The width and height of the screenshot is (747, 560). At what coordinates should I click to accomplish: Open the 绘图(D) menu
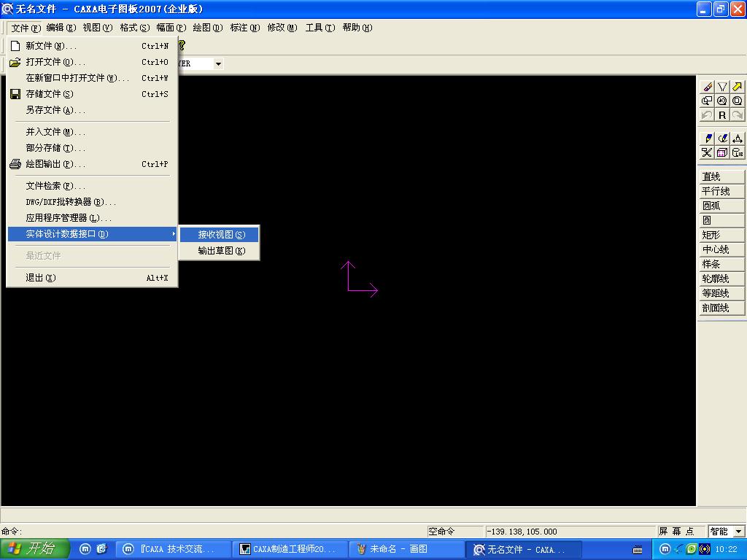208,28
